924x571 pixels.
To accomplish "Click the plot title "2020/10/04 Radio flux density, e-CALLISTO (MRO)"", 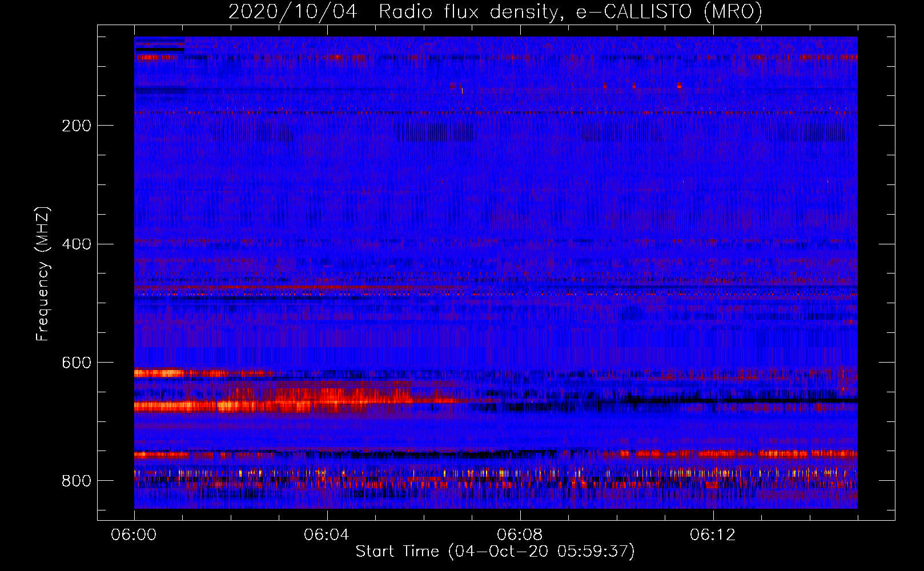I will coord(495,11).
